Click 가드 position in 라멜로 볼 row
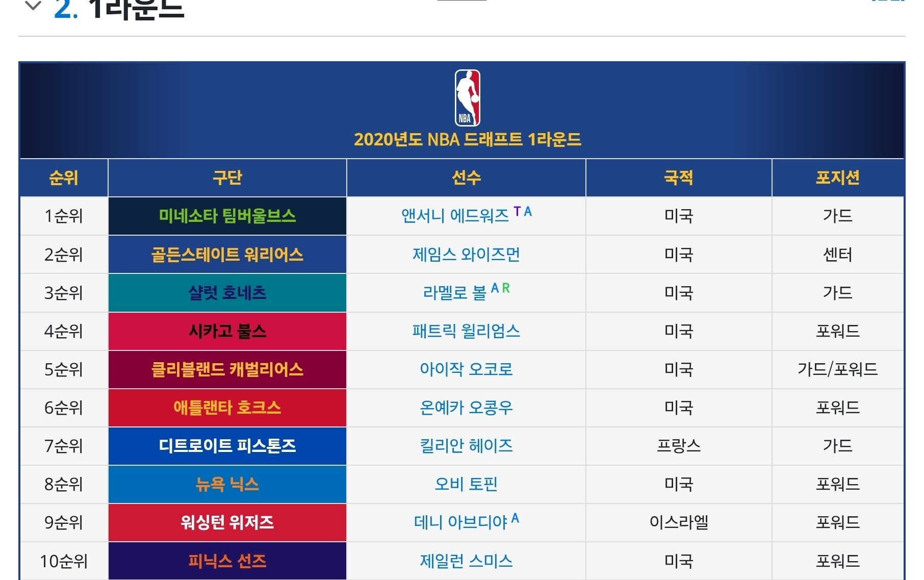 (x=838, y=293)
